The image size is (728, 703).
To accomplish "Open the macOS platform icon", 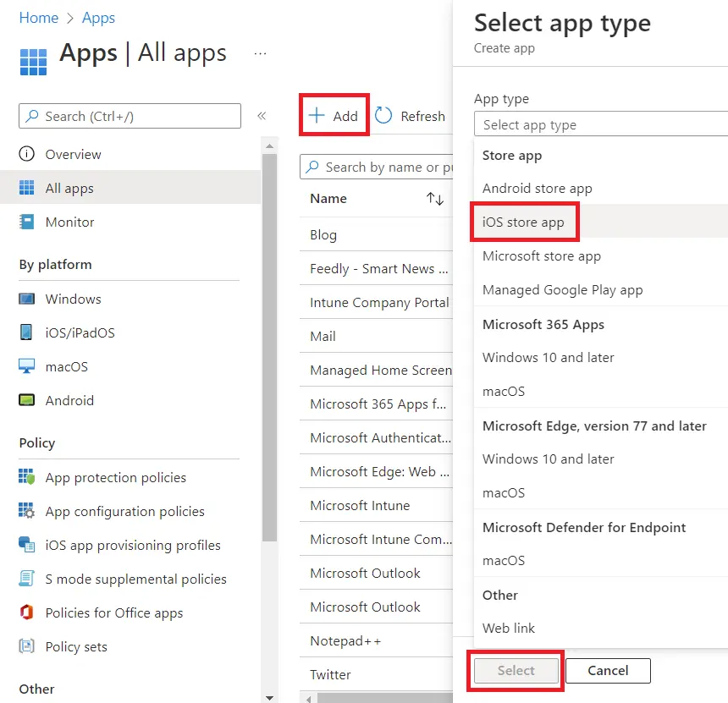I will click(x=27, y=366).
